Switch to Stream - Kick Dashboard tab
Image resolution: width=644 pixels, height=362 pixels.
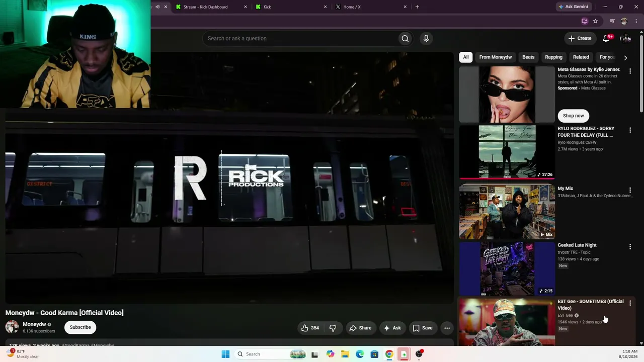click(211, 7)
